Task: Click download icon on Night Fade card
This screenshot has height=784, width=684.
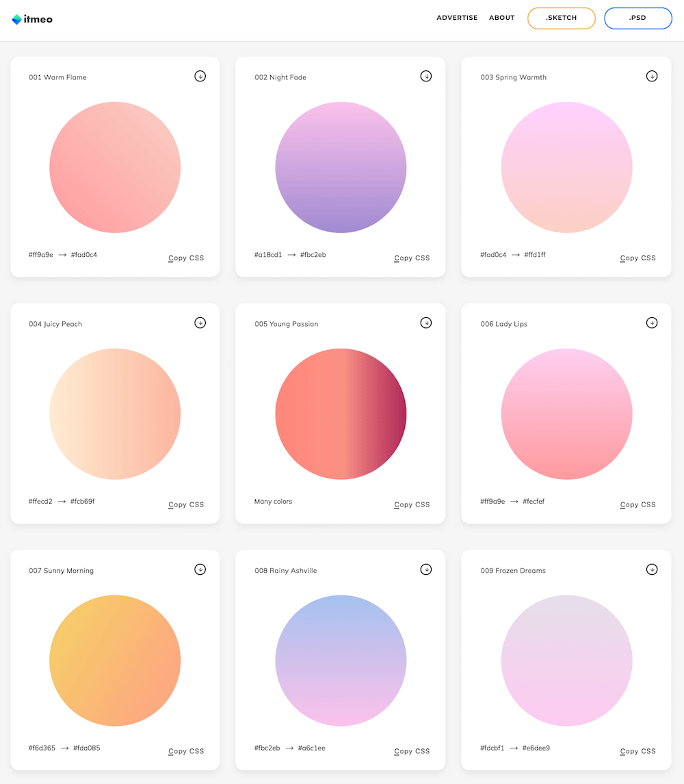Action: click(x=426, y=76)
